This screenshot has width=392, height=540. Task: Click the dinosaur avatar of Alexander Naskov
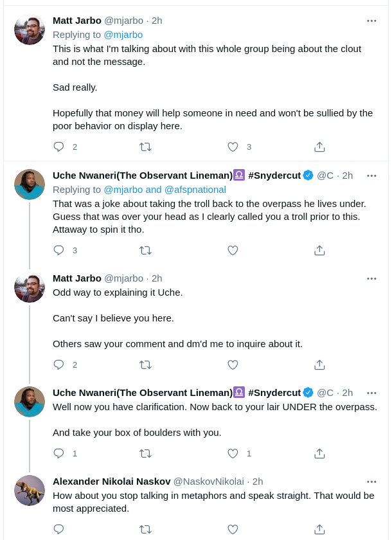click(30, 491)
